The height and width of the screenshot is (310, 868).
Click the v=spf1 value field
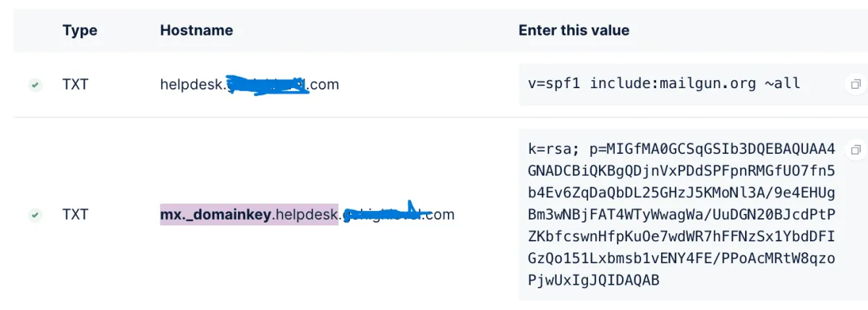click(x=664, y=84)
